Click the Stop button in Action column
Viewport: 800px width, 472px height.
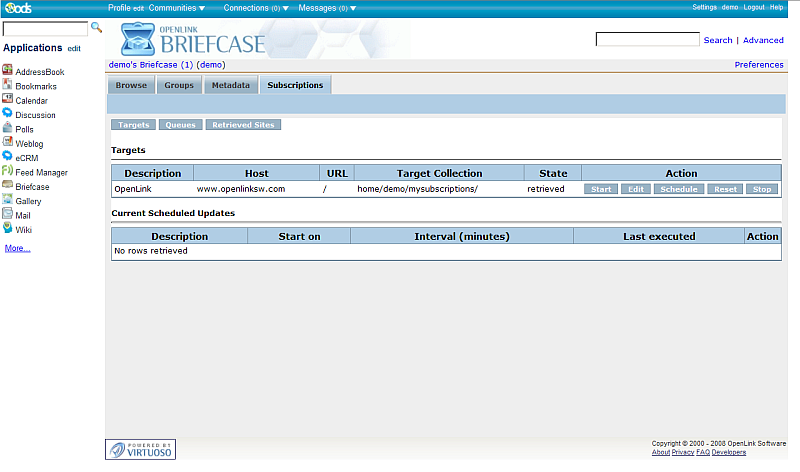tap(762, 189)
